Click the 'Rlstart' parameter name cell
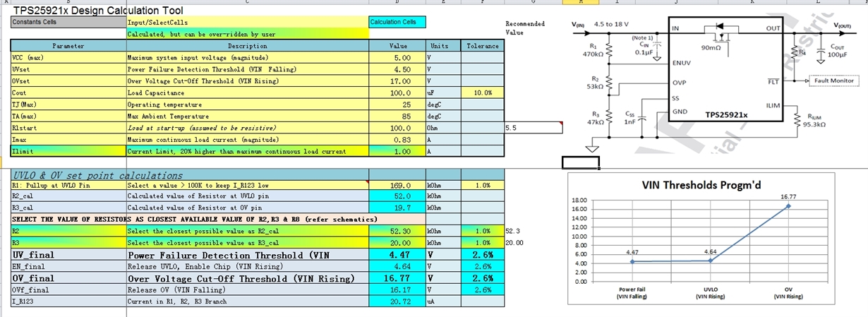The image size is (868, 317). point(68,128)
